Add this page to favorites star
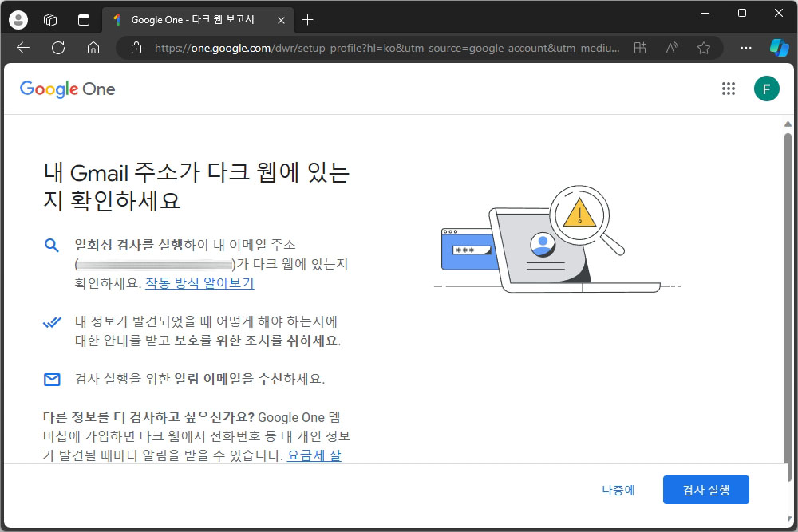The width and height of the screenshot is (798, 532). tap(704, 48)
